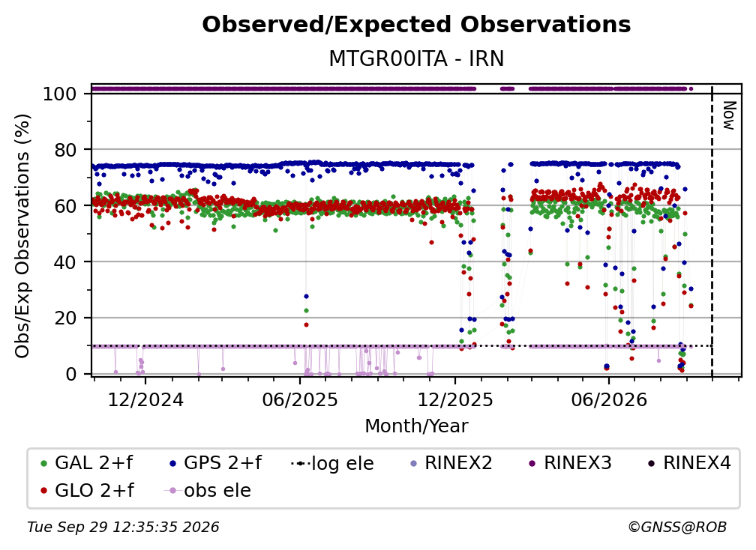The height and width of the screenshot is (550, 756).
Task: Click the Obs/Exp Observations (%) axis label
Action: pos(22,236)
